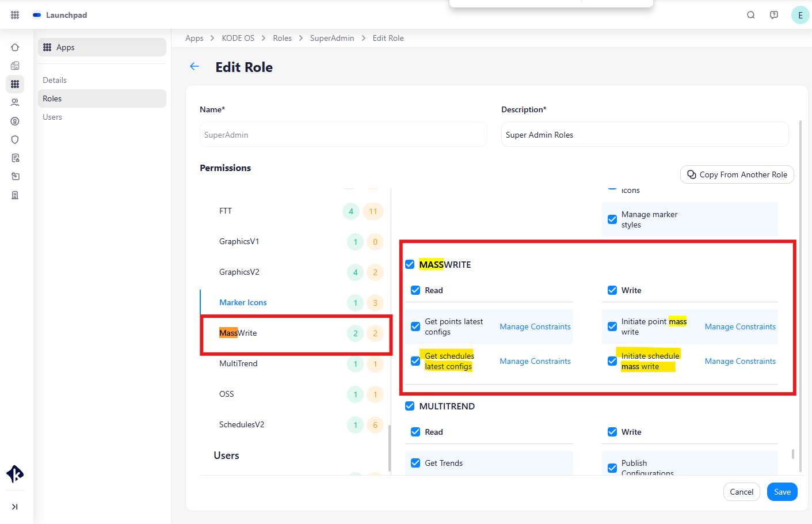Click the shield icon in left sidebar

(x=15, y=139)
